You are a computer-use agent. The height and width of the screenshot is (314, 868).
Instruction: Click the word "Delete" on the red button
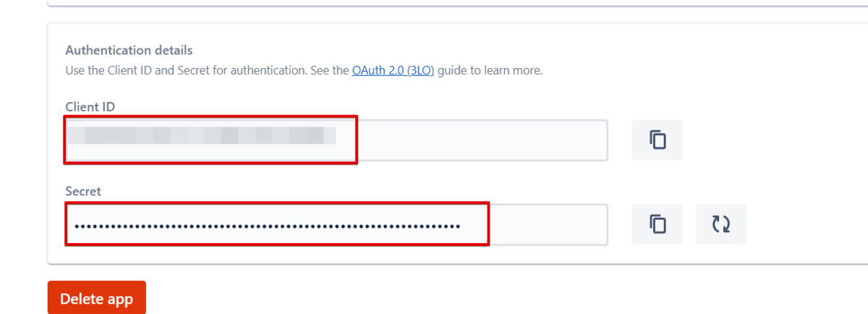click(x=80, y=299)
